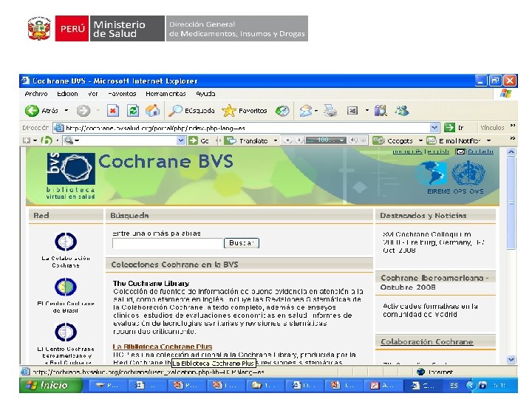Click the Forward navigation arrow icon
The height and width of the screenshot is (399, 532).
click(x=83, y=111)
